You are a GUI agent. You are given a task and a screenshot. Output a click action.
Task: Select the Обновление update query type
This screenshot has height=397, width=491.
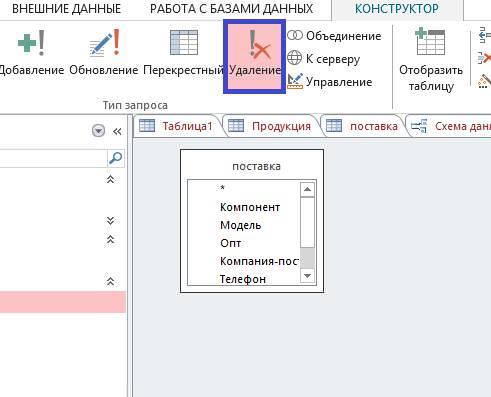104,52
